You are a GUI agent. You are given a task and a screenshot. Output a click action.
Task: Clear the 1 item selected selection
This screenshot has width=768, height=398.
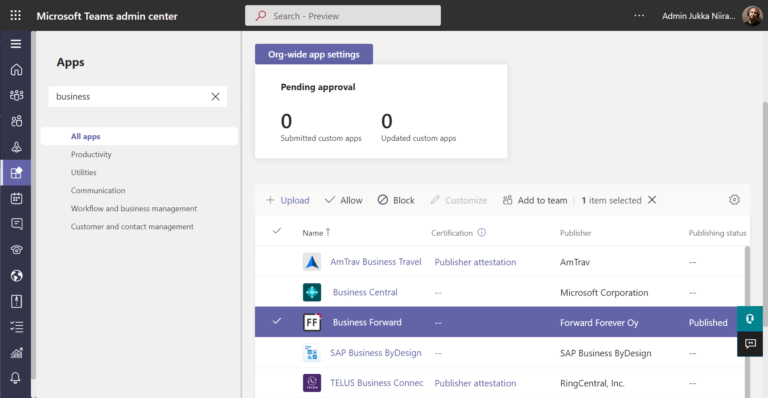[652, 200]
